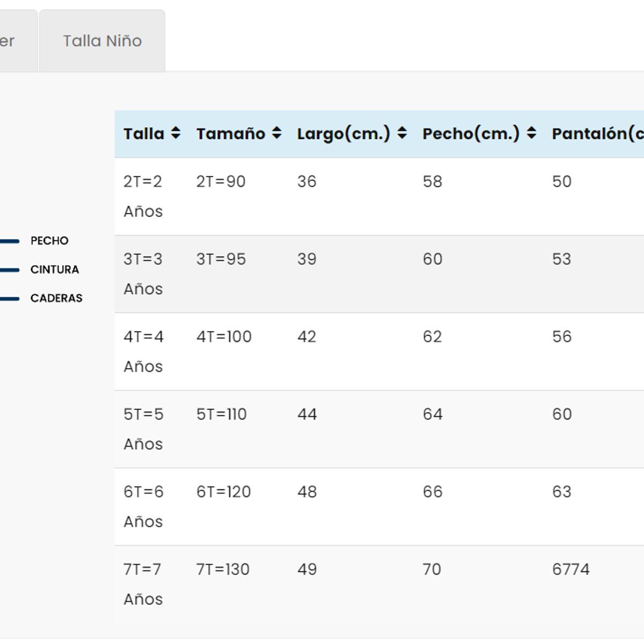
Task: Switch to the partially visible left tab
Action: tap(18, 41)
